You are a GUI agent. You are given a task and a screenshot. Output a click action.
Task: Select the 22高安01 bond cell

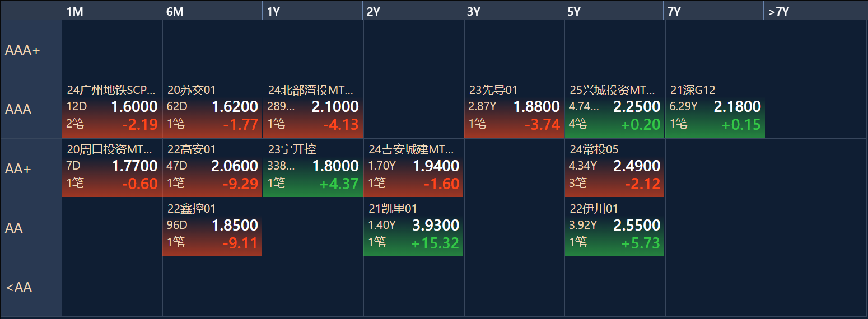(212, 168)
